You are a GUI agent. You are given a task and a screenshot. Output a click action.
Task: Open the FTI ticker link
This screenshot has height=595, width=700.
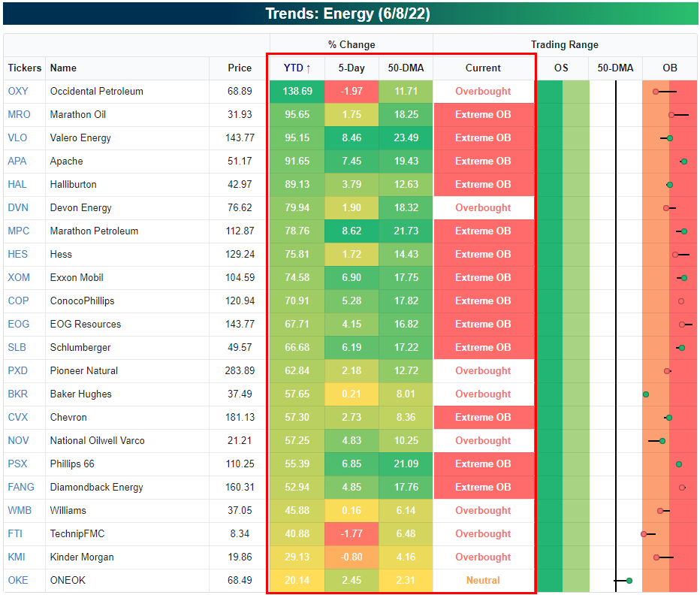[x=15, y=534]
